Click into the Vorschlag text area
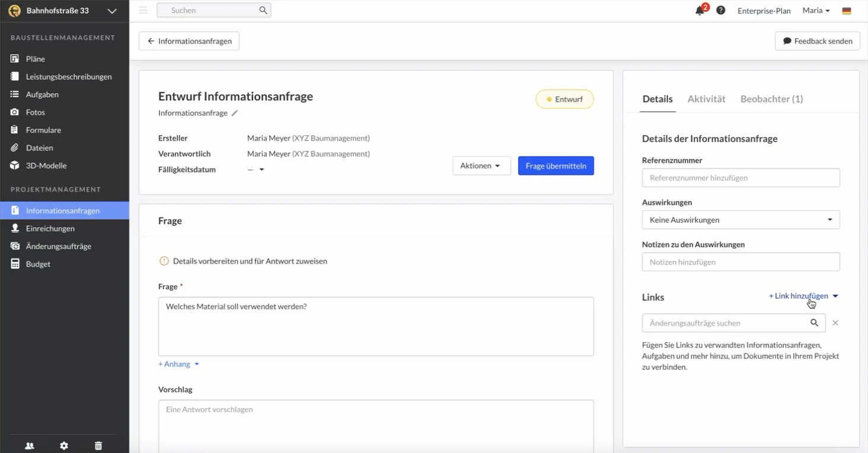This screenshot has width=868, height=453. 376,426
